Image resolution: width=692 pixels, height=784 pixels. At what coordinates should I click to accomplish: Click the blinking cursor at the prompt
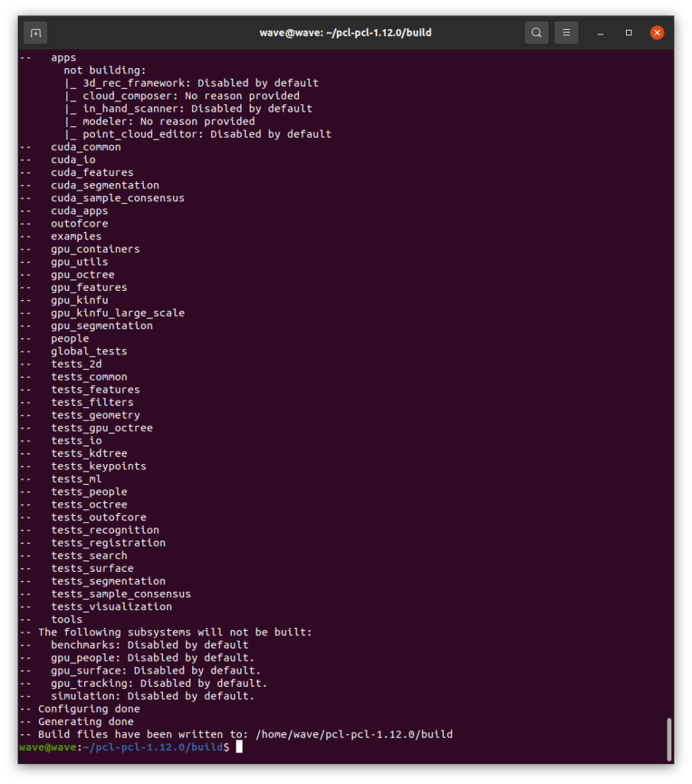click(238, 746)
